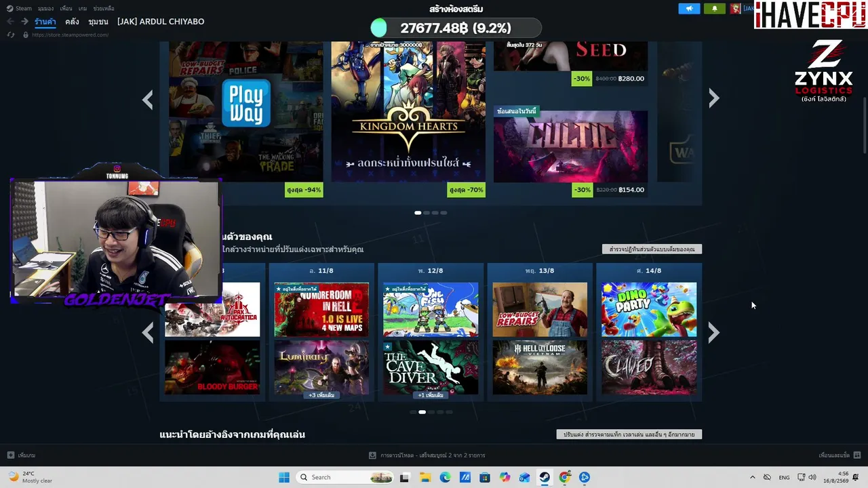
Task: Open the Low-Budget Repairs calendar capsule
Action: tap(540, 310)
